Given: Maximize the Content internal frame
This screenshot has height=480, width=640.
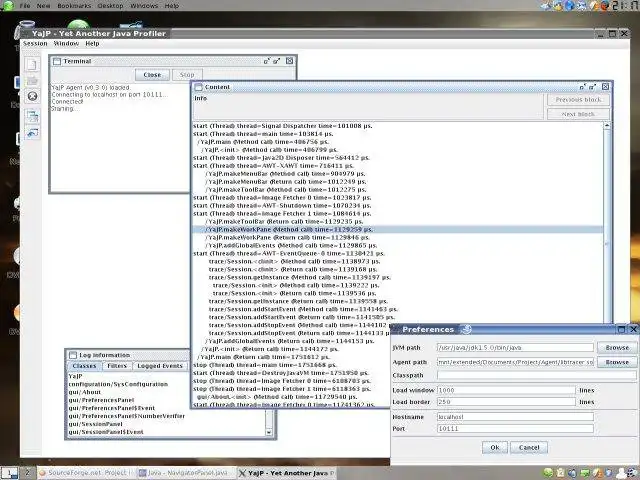Looking at the screenshot, I should pyautogui.click(x=593, y=87).
